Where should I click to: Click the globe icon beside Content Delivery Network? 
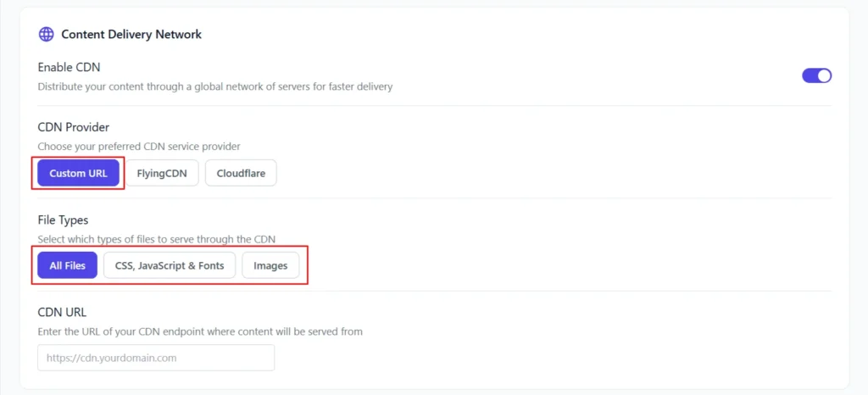pyautogui.click(x=47, y=35)
